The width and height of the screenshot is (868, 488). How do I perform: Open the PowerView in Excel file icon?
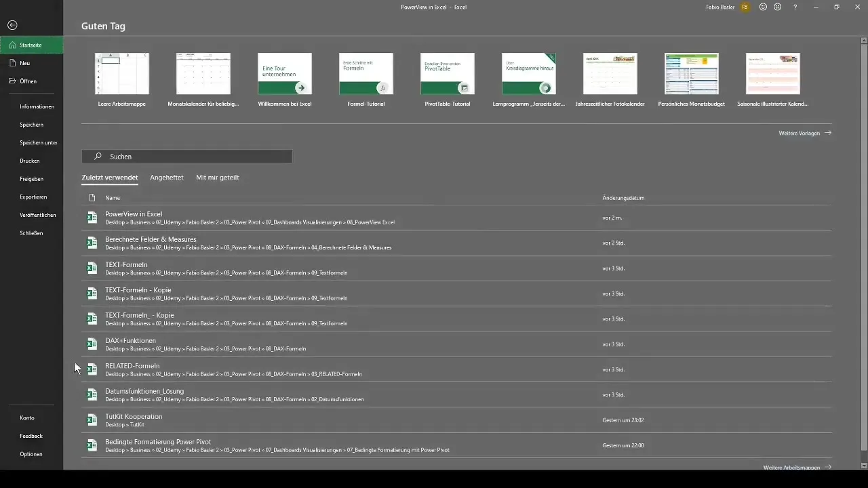pos(92,218)
